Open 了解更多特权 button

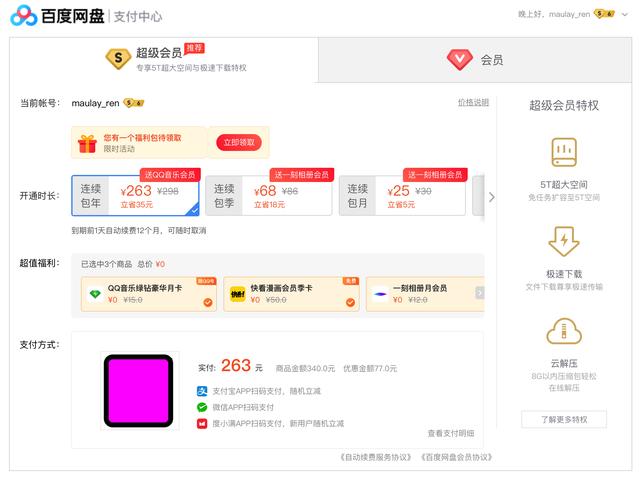(564, 419)
